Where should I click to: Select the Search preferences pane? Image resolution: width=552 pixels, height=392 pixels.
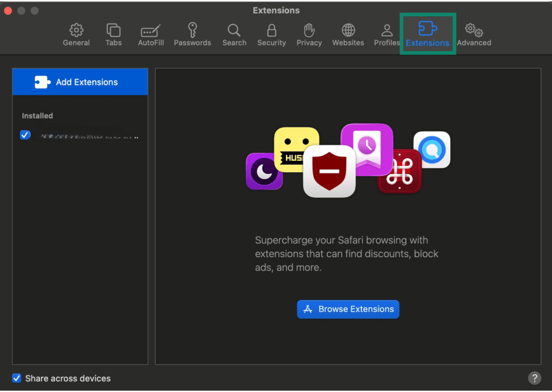[x=234, y=34]
